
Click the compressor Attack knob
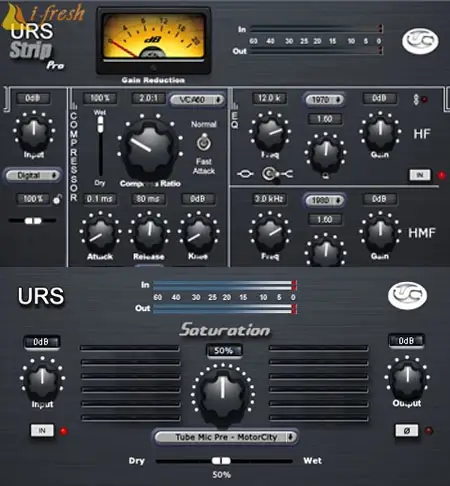pos(100,233)
